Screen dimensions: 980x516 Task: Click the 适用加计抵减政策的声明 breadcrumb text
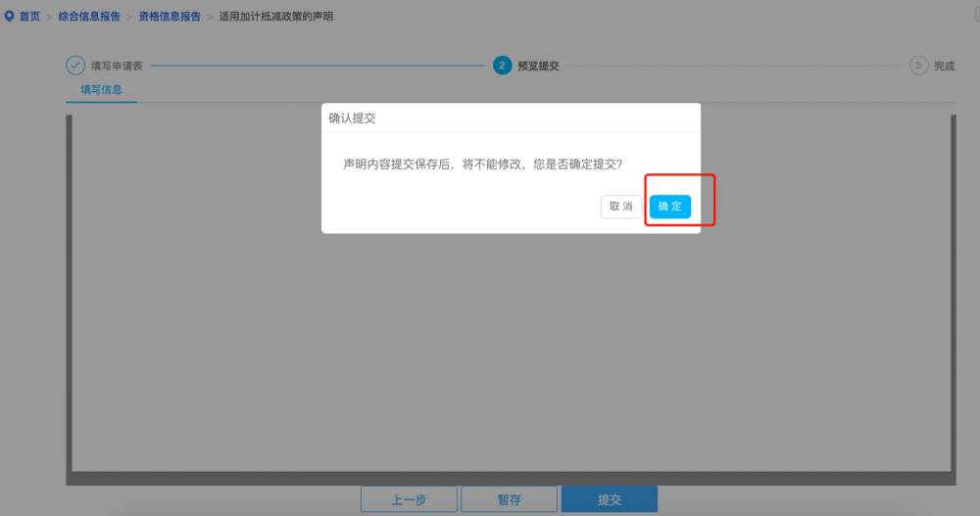pos(275,17)
